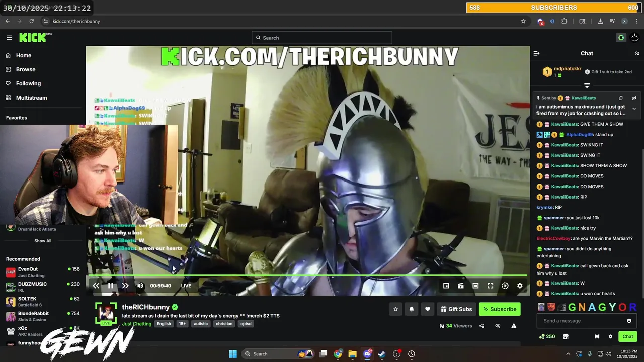Viewport: 644px width, 362px height.
Task: Click the cptsd tag
Action: [246, 324]
